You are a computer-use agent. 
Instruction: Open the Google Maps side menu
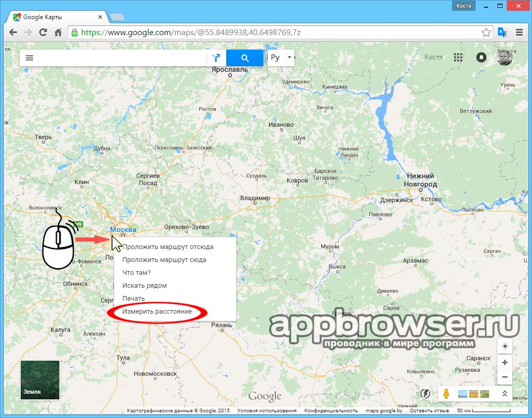coord(29,58)
